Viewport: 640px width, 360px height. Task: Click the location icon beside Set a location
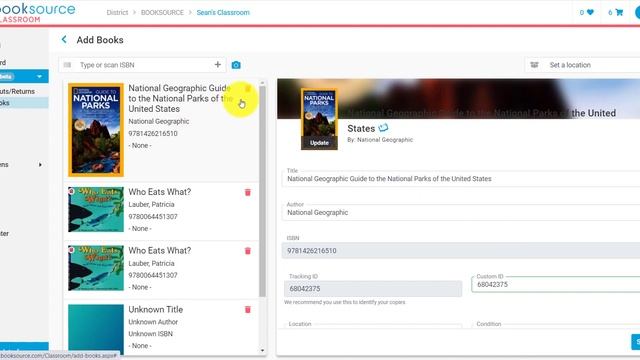[534, 65]
